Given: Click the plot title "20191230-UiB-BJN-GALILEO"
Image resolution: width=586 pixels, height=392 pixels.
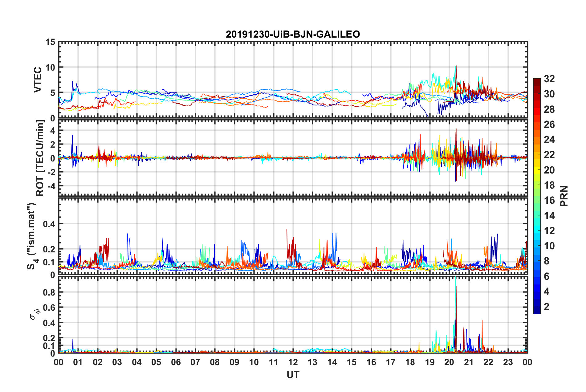Looking at the screenshot, I should coord(293,34).
